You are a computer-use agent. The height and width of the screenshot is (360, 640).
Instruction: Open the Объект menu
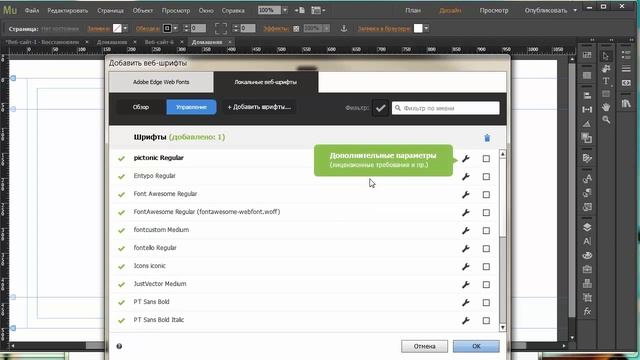click(x=142, y=10)
